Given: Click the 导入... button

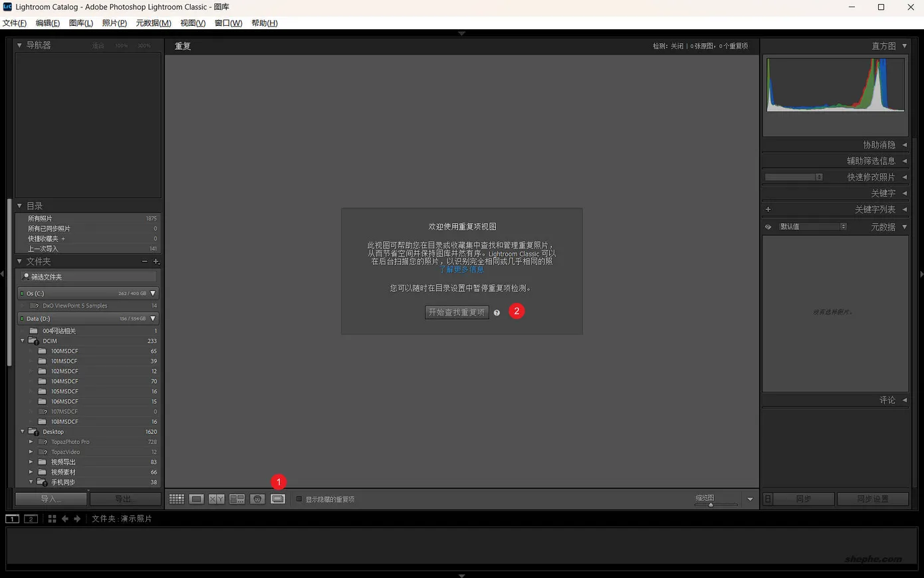Looking at the screenshot, I should pyautogui.click(x=51, y=499).
